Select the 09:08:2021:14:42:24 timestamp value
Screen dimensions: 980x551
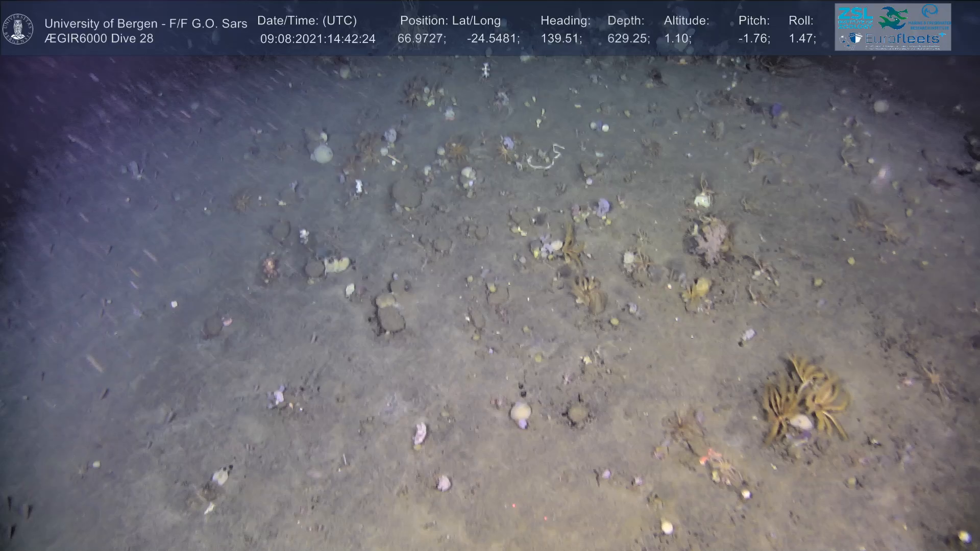[317, 39]
